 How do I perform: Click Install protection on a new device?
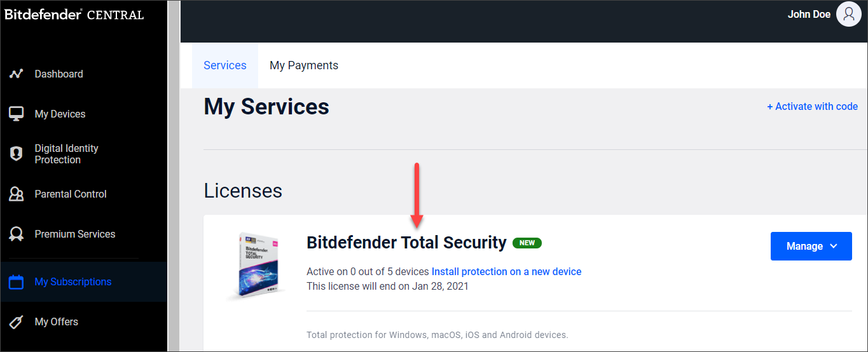point(506,271)
